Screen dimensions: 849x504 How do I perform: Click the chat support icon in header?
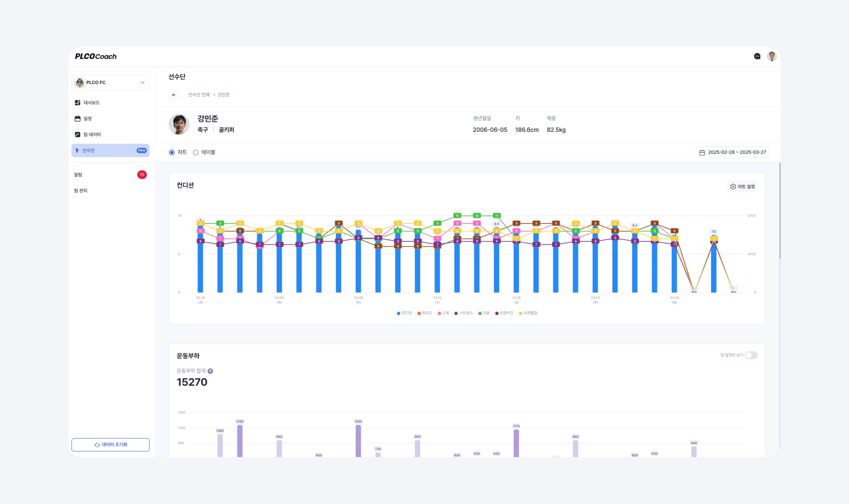coord(757,56)
